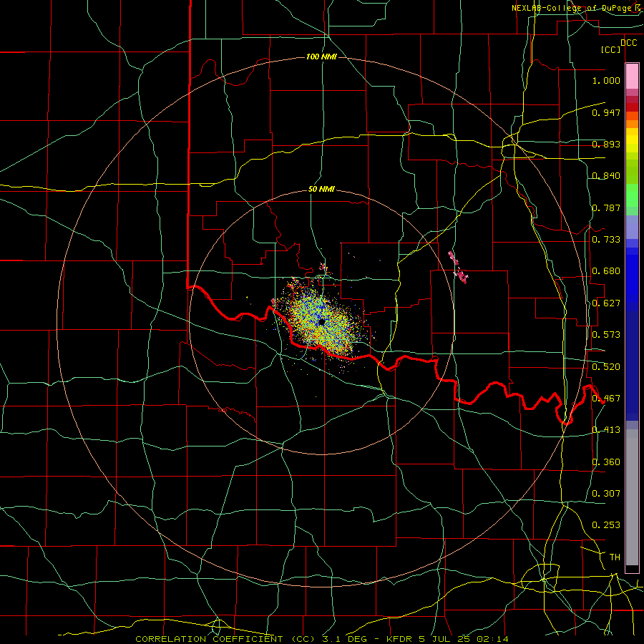Click the KFDR station identifier in footer
The width and height of the screenshot is (644, 644).
coord(400,639)
